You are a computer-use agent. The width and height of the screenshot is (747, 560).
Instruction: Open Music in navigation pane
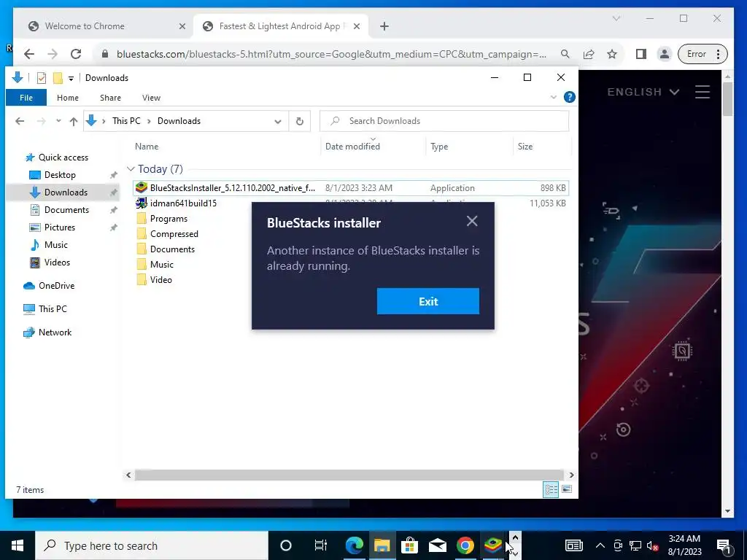click(55, 245)
